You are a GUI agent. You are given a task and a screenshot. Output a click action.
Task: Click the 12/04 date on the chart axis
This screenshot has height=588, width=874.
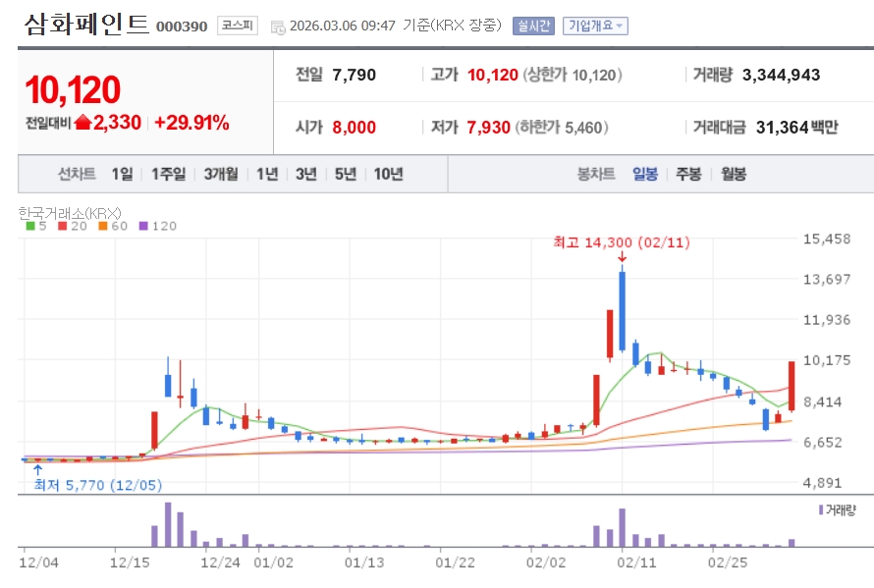click(x=38, y=562)
